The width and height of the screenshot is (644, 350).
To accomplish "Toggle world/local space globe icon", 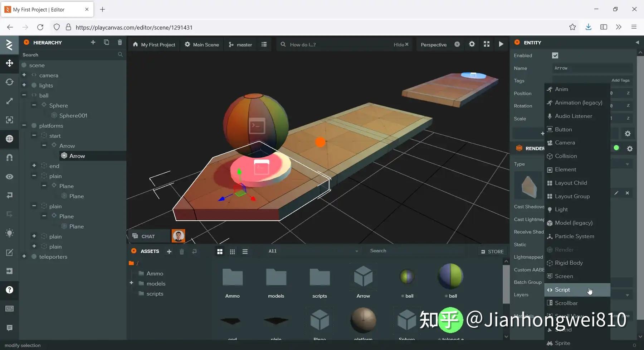I will point(9,139).
